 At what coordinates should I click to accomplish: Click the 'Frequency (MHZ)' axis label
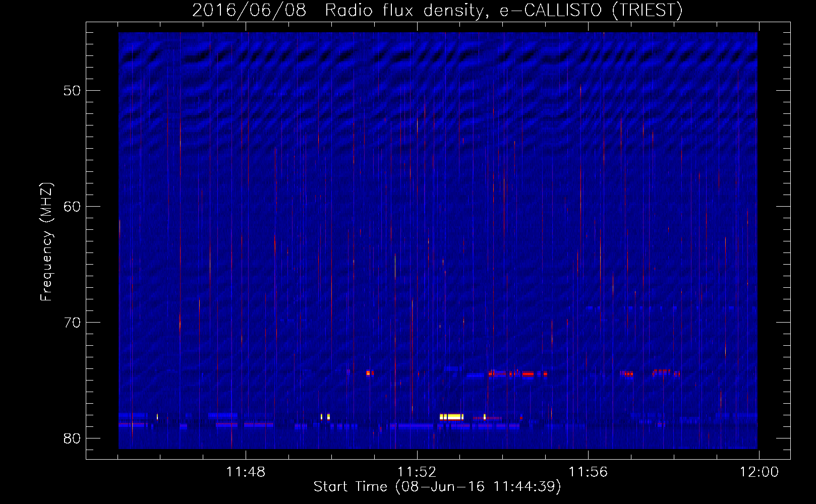(46, 242)
